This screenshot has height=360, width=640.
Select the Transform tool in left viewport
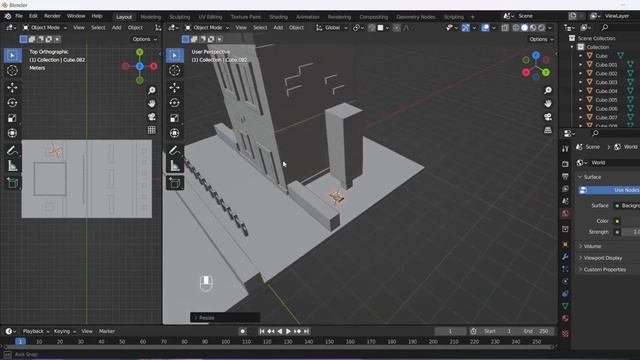[x=12, y=133]
